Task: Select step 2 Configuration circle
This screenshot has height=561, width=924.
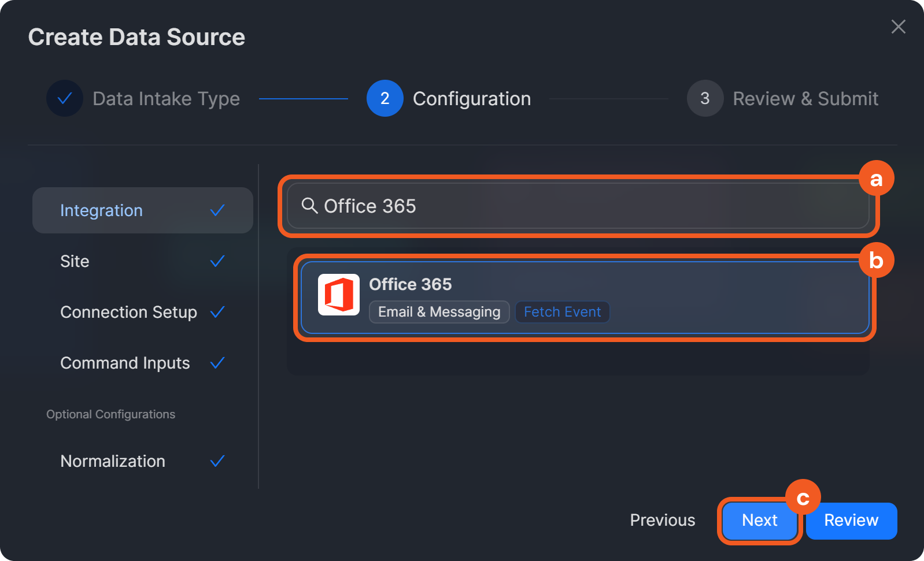Action: 385,98
